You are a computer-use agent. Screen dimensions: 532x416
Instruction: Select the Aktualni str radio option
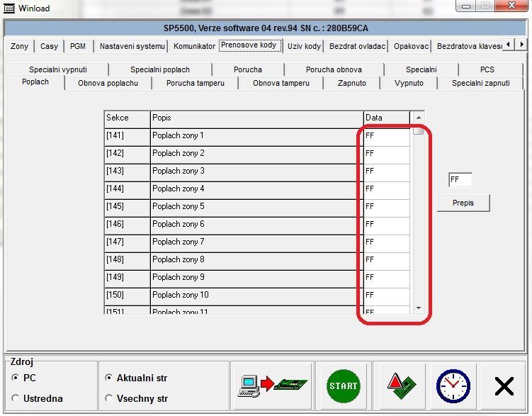tap(108, 378)
